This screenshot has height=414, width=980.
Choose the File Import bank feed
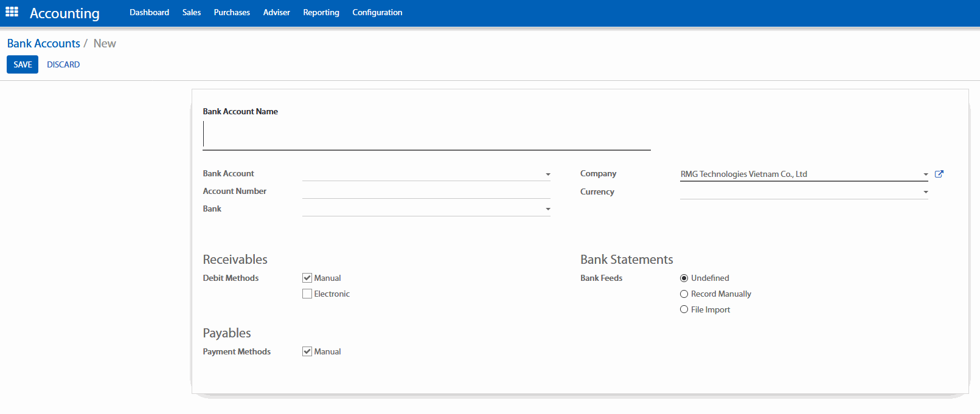[684, 309]
